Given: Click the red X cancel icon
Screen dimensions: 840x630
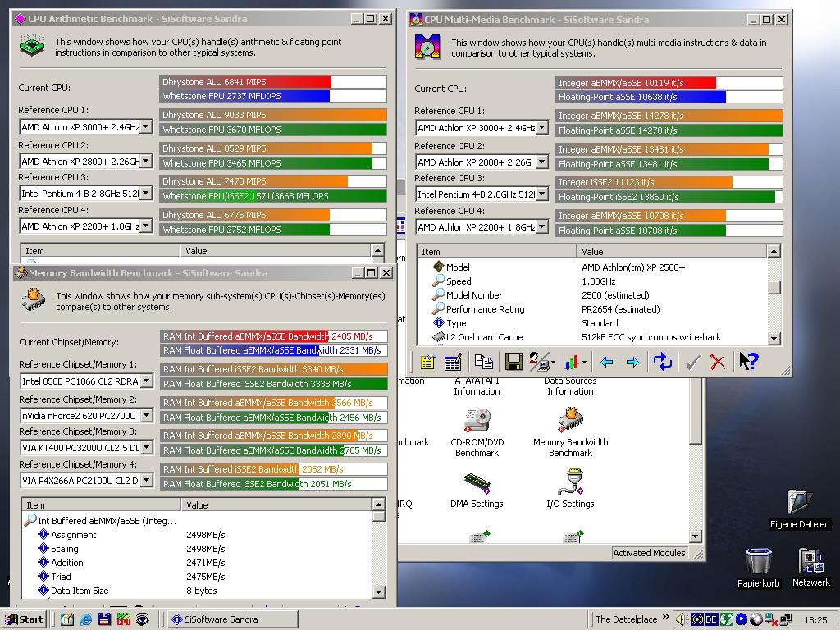Looking at the screenshot, I should tap(718, 362).
